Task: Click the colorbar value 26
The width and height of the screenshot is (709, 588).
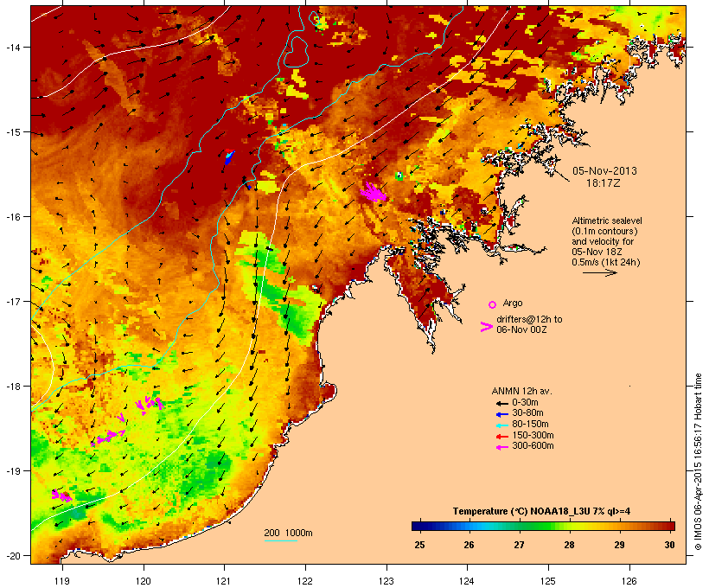Action: [x=469, y=545]
